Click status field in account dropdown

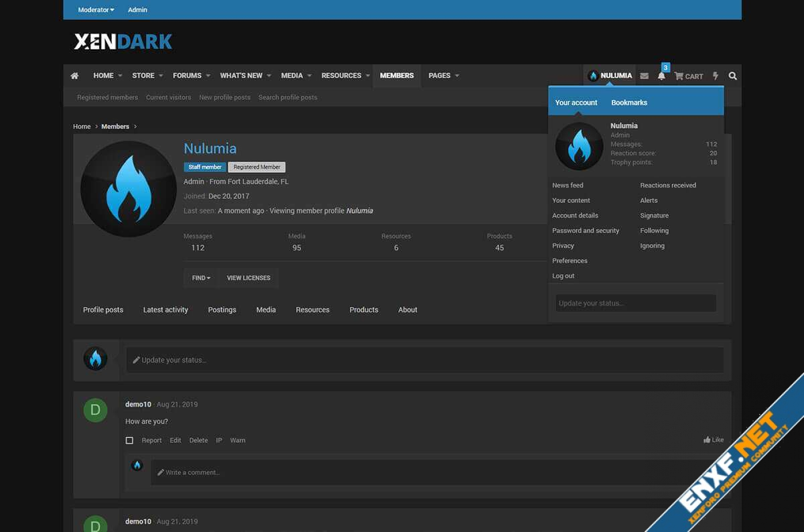tap(636, 304)
